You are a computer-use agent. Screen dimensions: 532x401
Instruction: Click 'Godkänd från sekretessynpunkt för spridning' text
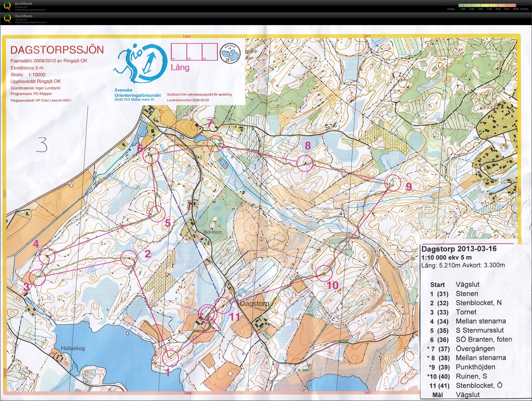tap(199, 94)
